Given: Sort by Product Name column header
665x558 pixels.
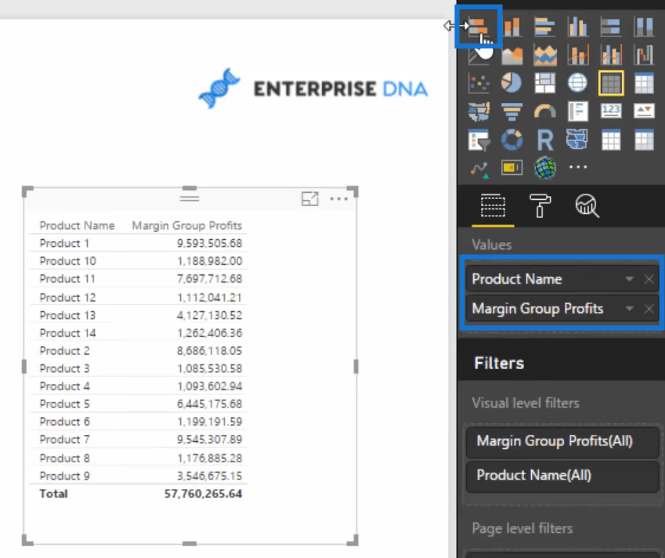Looking at the screenshot, I should point(77,226).
